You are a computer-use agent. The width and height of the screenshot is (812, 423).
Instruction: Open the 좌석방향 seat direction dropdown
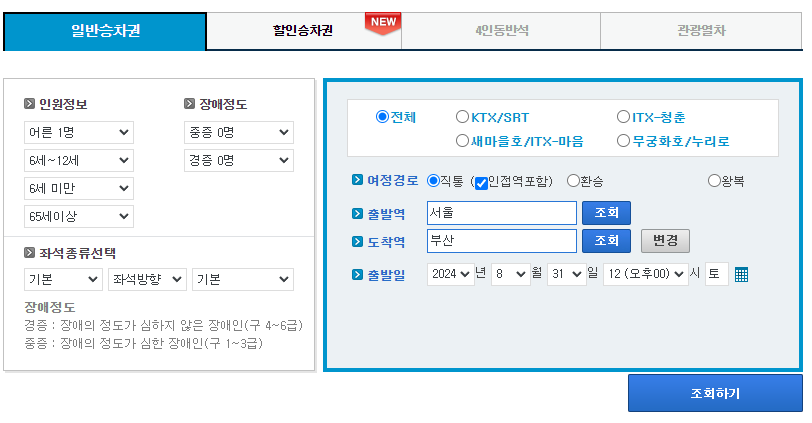coord(147,280)
